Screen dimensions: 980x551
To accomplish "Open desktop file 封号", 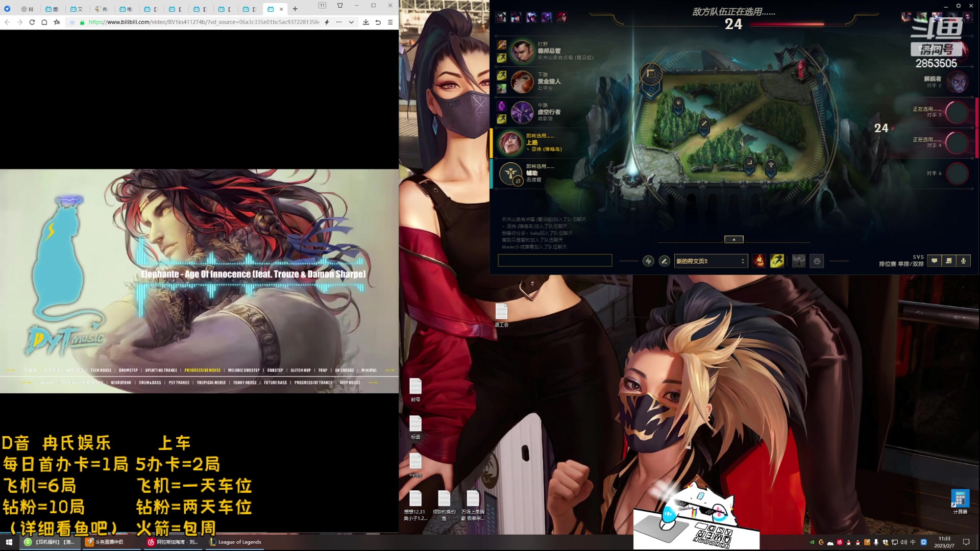I will (x=415, y=390).
